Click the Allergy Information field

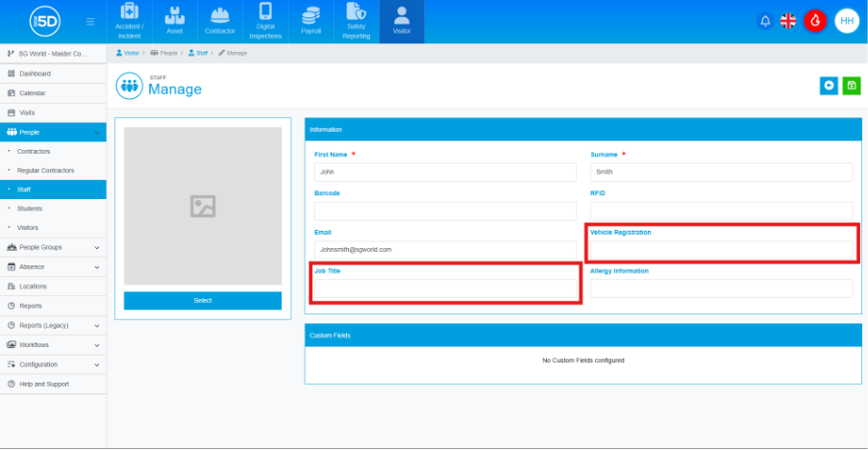(x=721, y=288)
